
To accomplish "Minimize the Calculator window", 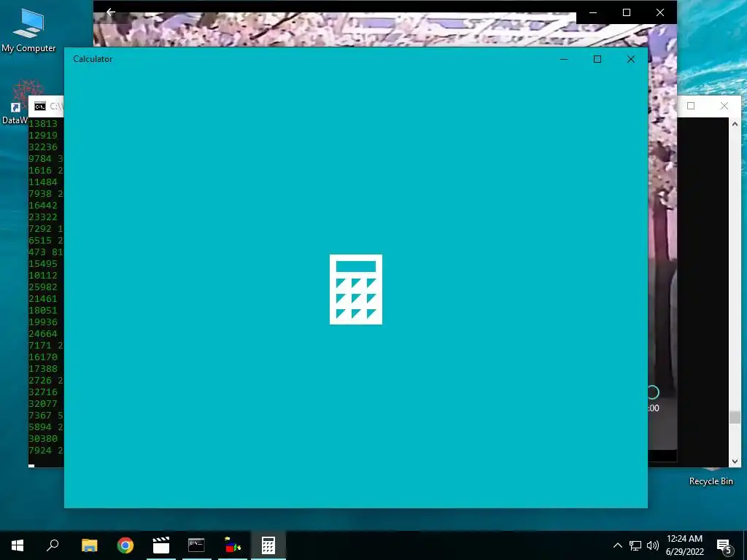I will [564, 59].
